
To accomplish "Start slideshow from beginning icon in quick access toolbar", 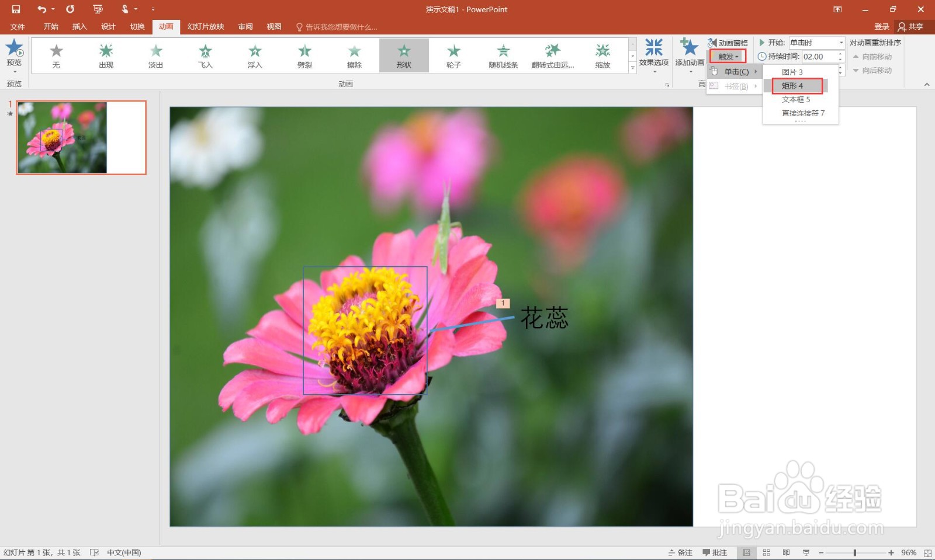I will [98, 9].
